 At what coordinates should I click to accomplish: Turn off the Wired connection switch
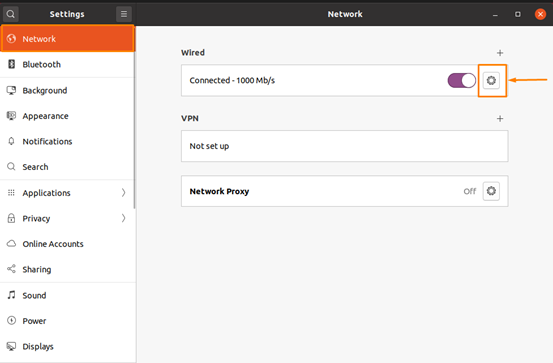pyautogui.click(x=461, y=80)
